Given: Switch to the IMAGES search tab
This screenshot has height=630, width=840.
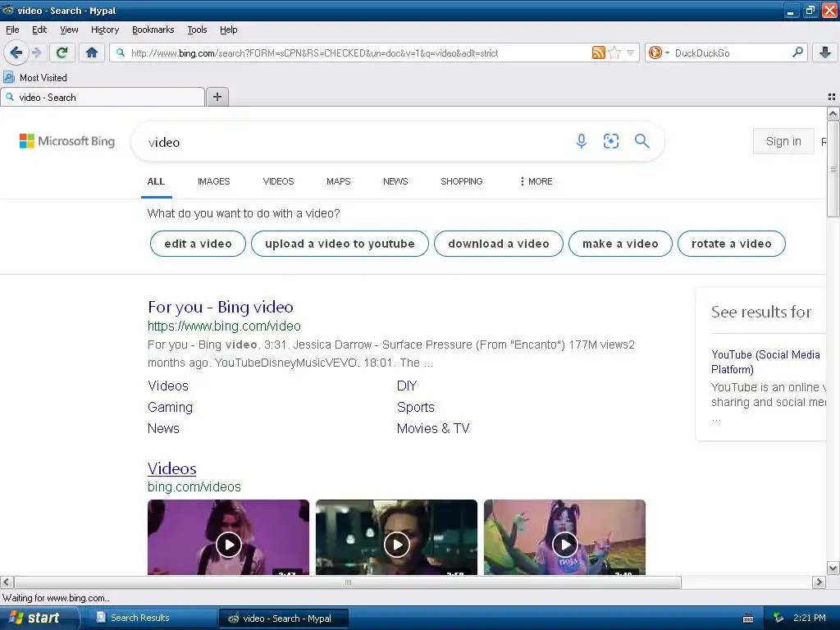Looking at the screenshot, I should [214, 181].
